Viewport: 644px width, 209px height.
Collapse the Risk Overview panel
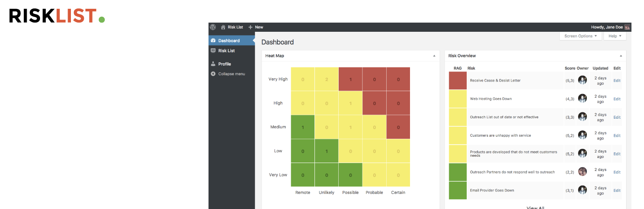pyautogui.click(x=621, y=56)
